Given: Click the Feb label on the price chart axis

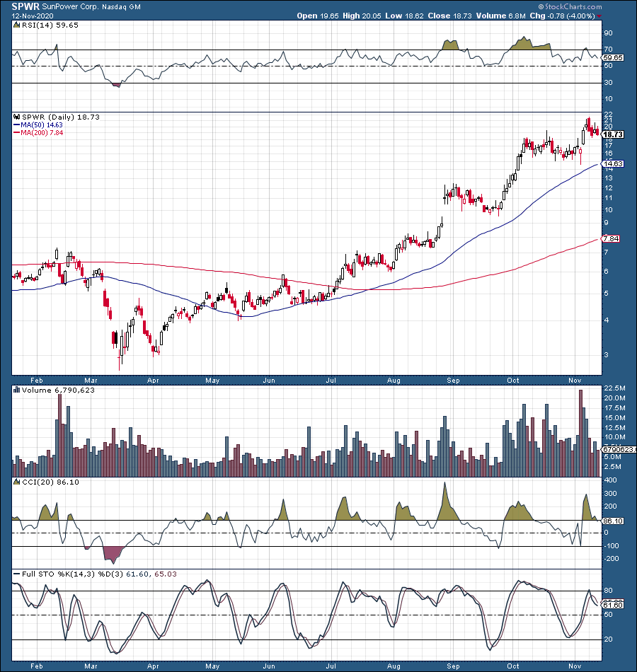Looking at the screenshot, I should point(37,381).
